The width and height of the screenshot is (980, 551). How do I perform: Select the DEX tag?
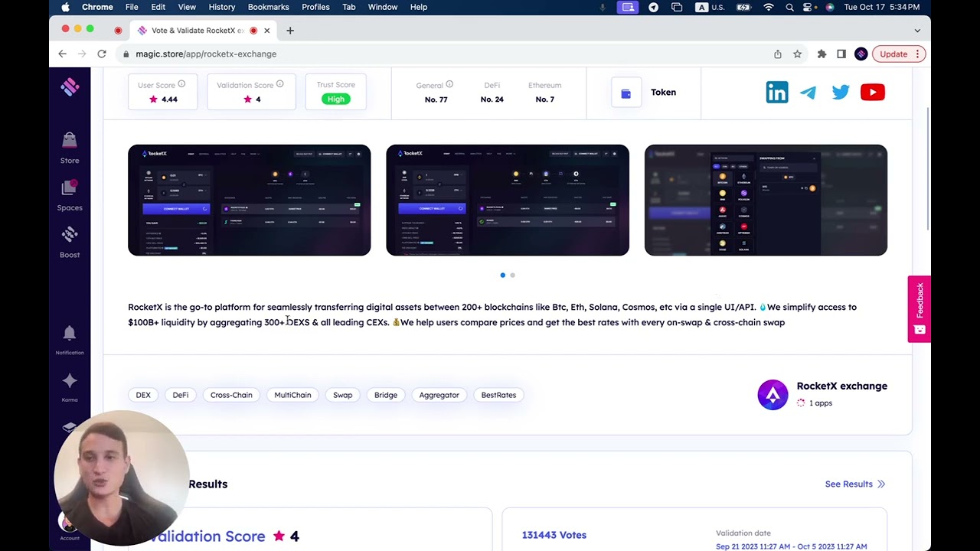[x=143, y=395]
